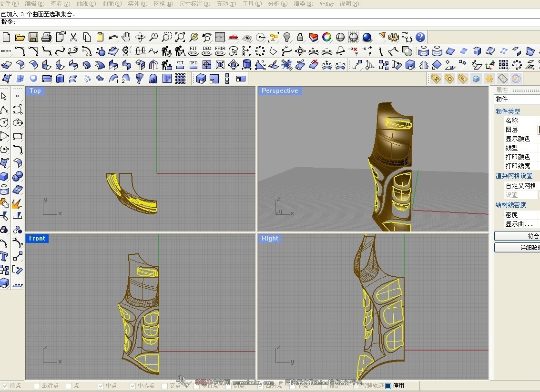Toggle the 点 osnap checkbox
540x392 pixels.
pyautogui.click(x=69, y=386)
